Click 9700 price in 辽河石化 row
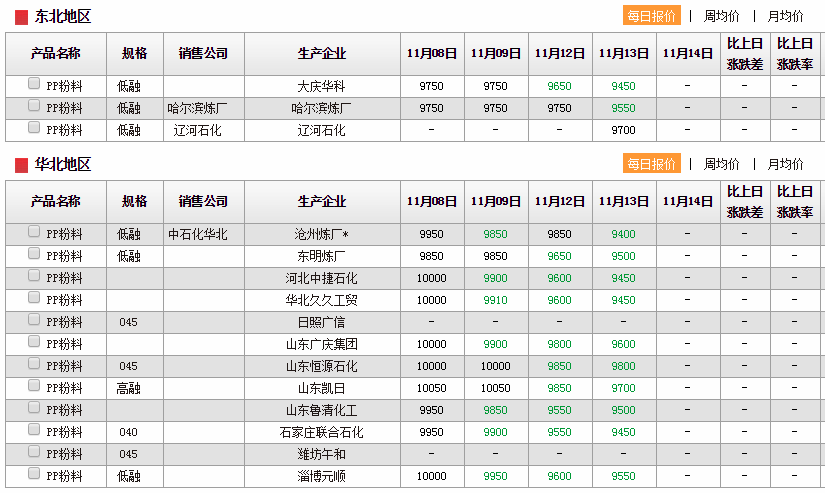 click(623, 130)
